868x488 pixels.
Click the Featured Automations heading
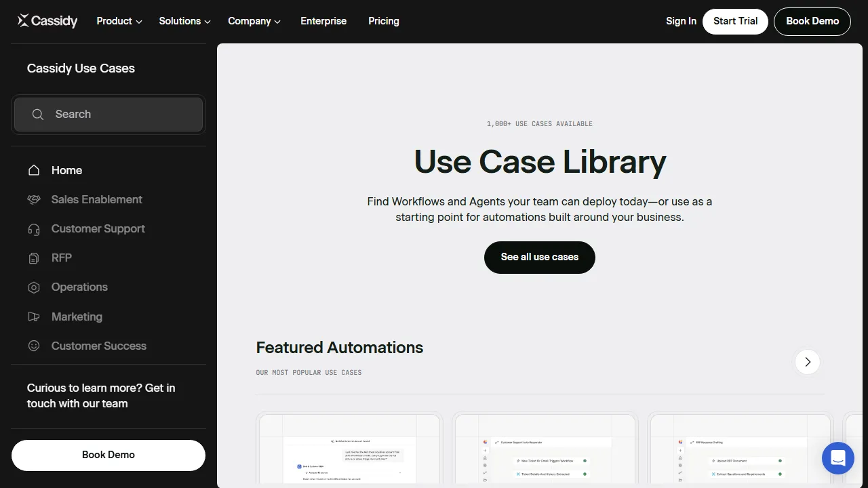pos(340,348)
